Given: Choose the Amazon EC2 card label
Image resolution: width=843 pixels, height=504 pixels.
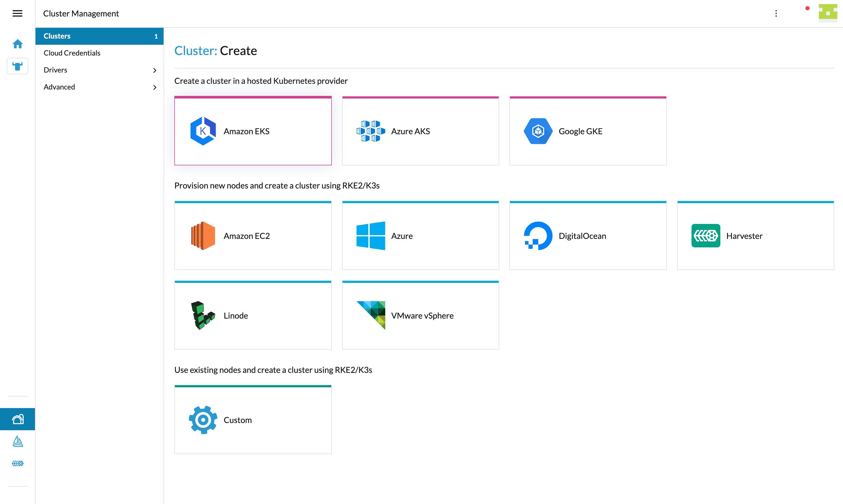Looking at the screenshot, I should pos(247,236).
